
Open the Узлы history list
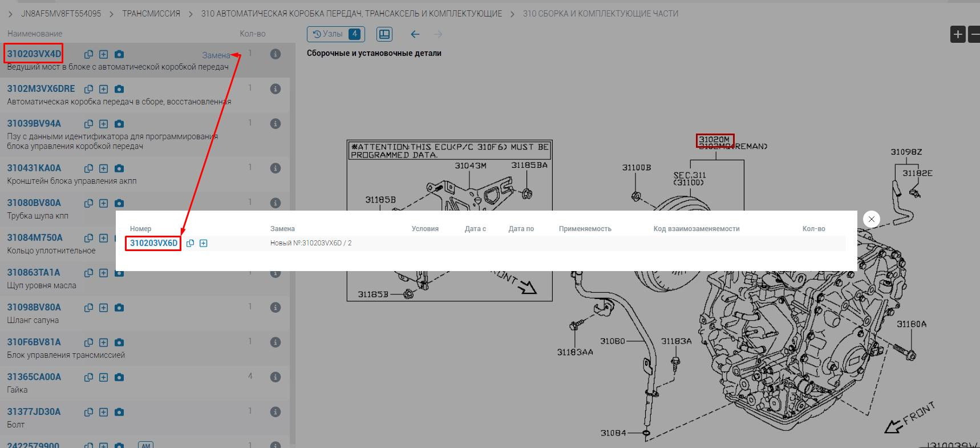point(335,34)
